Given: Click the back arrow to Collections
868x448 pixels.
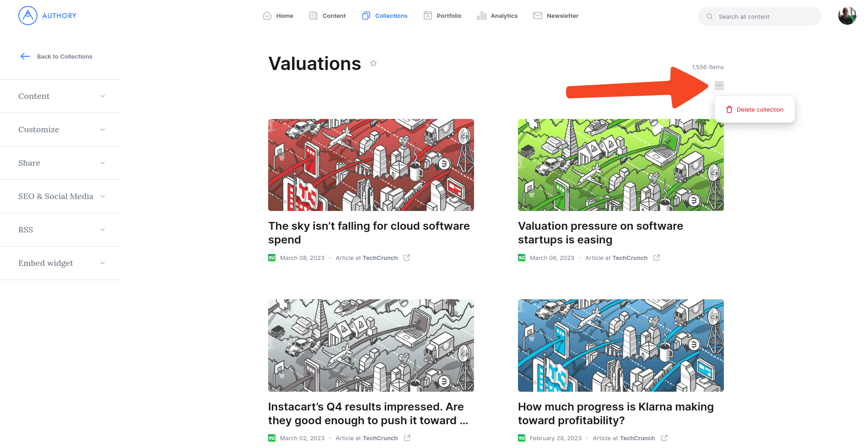Looking at the screenshot, I should [x=25, y=56].
